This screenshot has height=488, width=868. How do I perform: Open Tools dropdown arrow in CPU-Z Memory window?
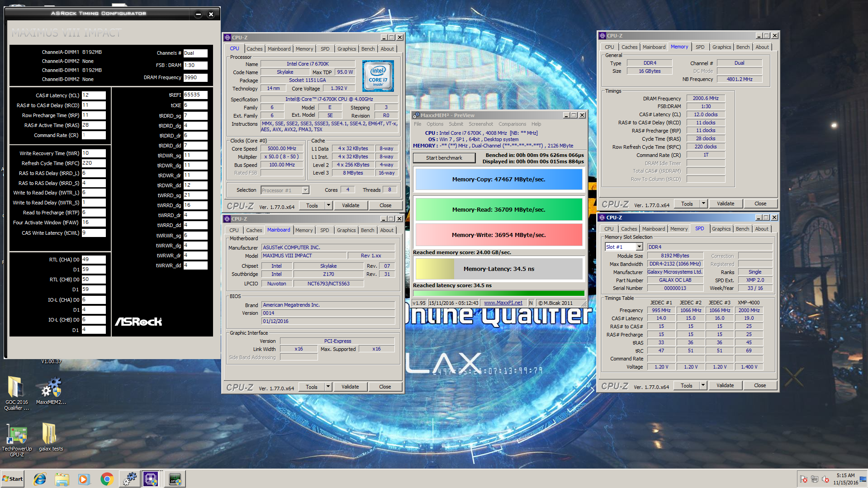704,204
